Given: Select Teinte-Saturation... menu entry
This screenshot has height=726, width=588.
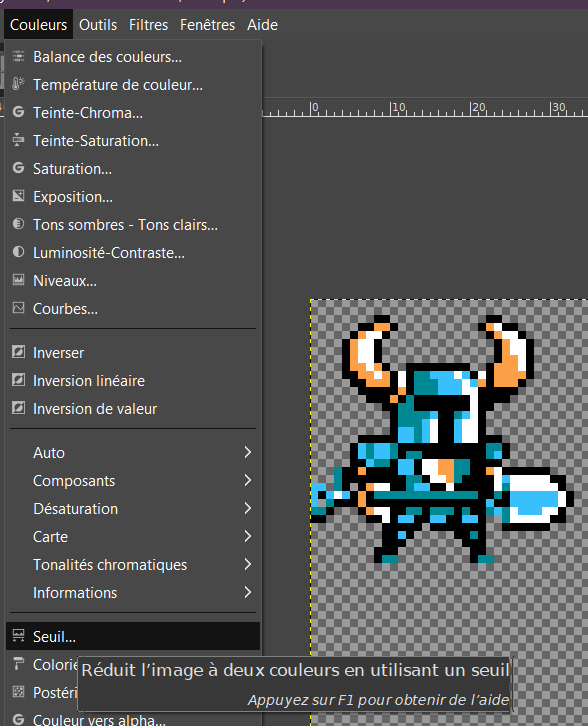Looking at the screenshot, I should (x=133, y=141).
